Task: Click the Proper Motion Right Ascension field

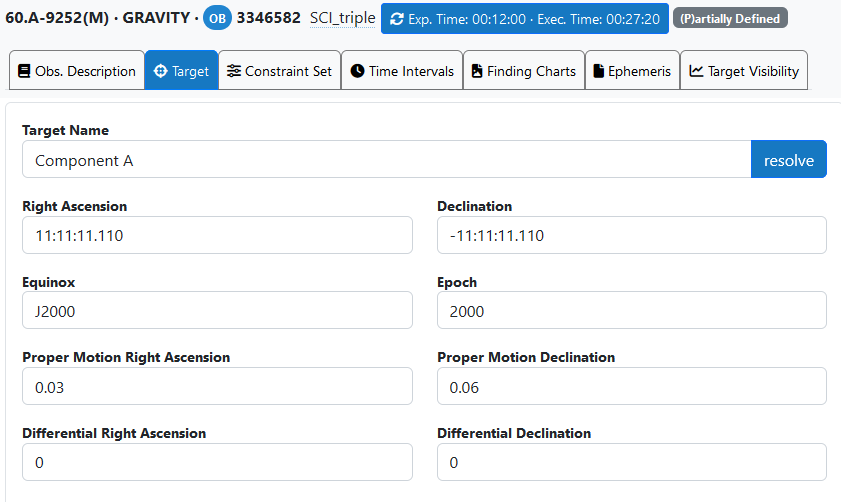Action: click(x=217, y=387)
